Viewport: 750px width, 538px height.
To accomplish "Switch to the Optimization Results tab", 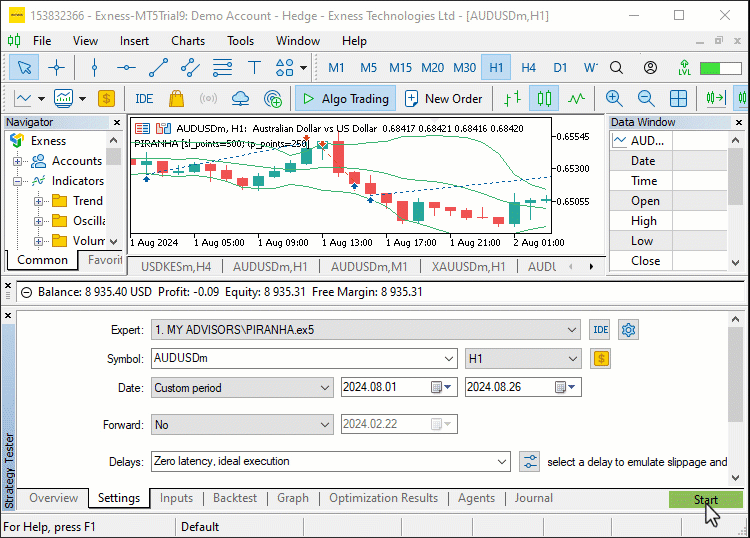I will 384,498.
